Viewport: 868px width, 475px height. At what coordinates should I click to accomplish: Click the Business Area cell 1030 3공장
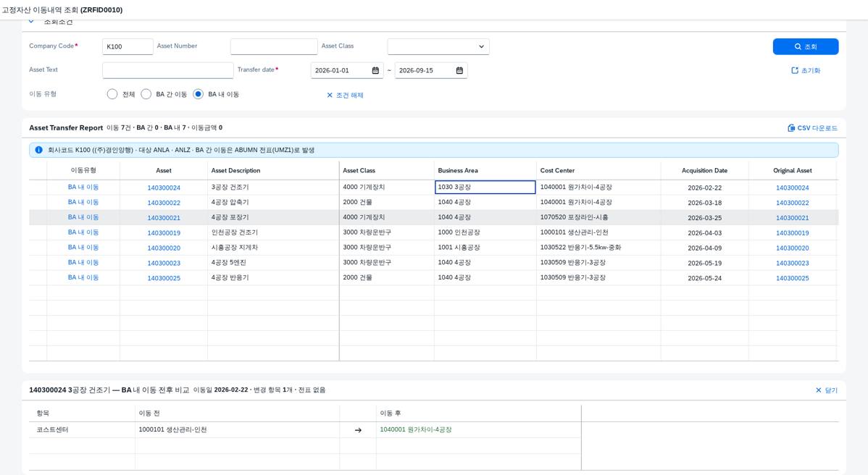485,187
